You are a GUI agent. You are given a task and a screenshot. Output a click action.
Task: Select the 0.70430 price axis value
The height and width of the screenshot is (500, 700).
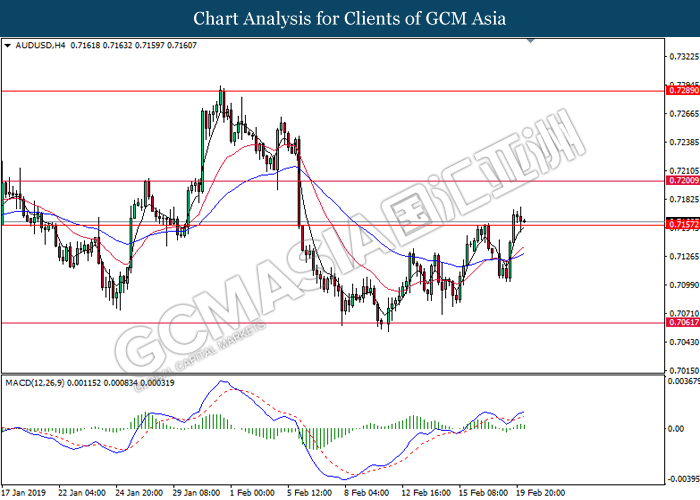(683, 342)
